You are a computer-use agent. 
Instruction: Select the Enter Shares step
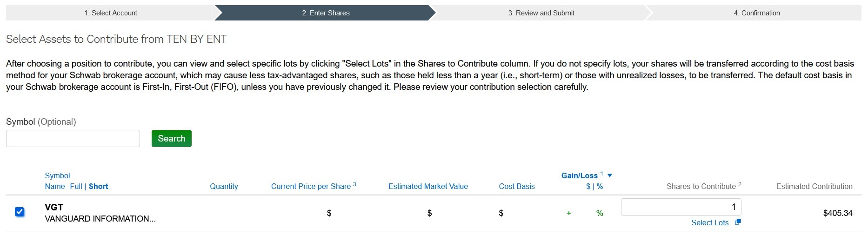tap(326, 13)
